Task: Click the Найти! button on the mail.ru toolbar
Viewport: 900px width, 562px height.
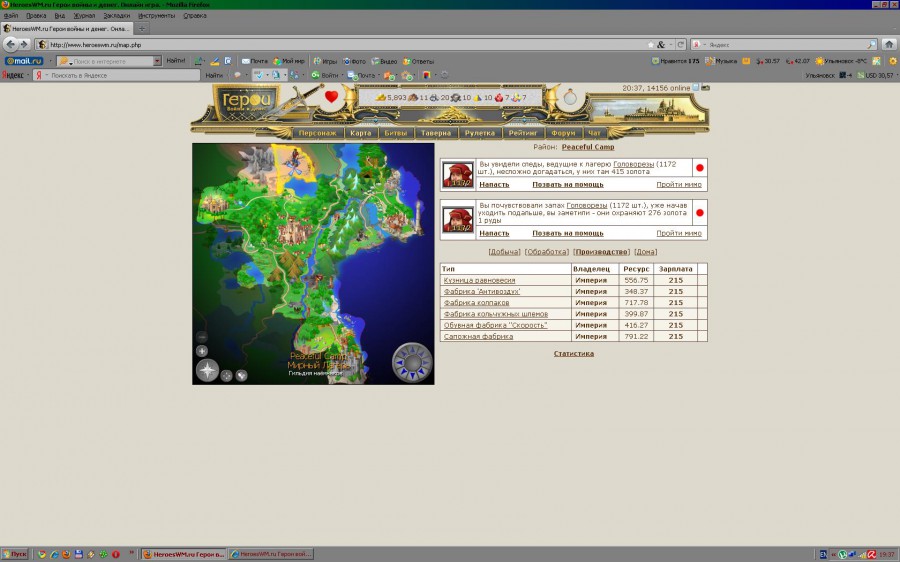Action: (x=176, y=61)
